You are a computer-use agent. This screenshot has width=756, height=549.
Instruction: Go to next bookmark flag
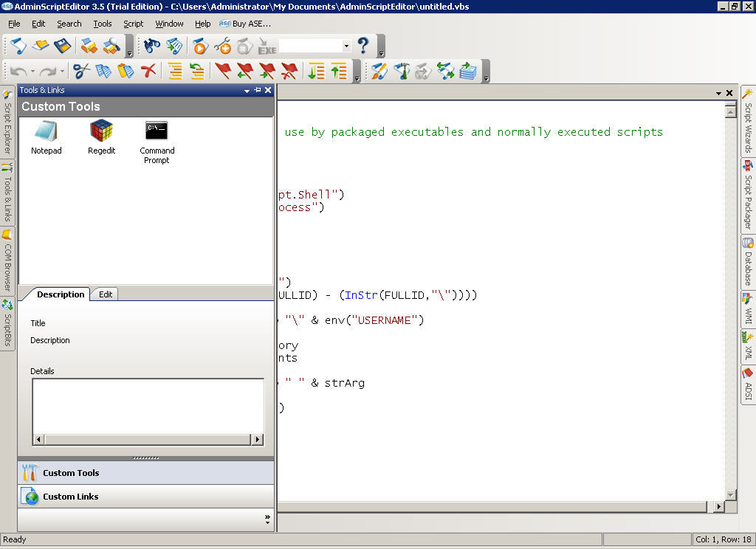click(267, 72)
